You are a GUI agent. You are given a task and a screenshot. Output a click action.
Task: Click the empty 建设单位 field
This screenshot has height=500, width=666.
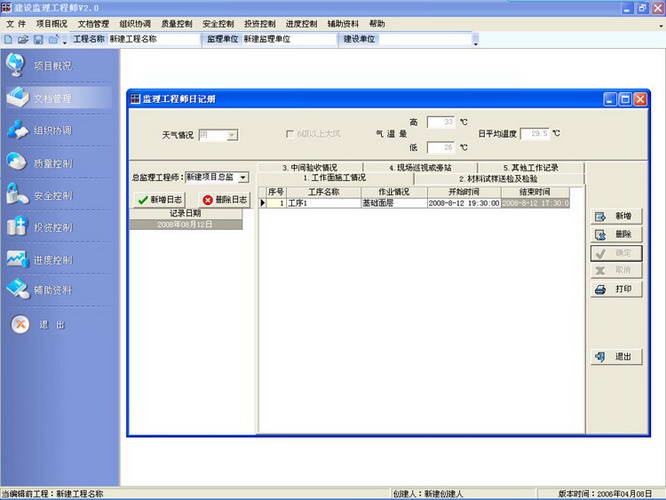pos(425,40)
